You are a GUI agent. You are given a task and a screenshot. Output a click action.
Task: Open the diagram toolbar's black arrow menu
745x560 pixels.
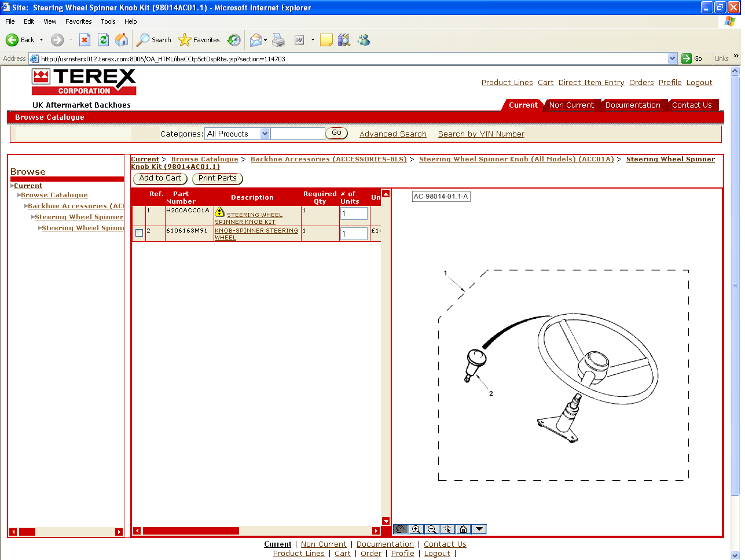tap(479, 529)
